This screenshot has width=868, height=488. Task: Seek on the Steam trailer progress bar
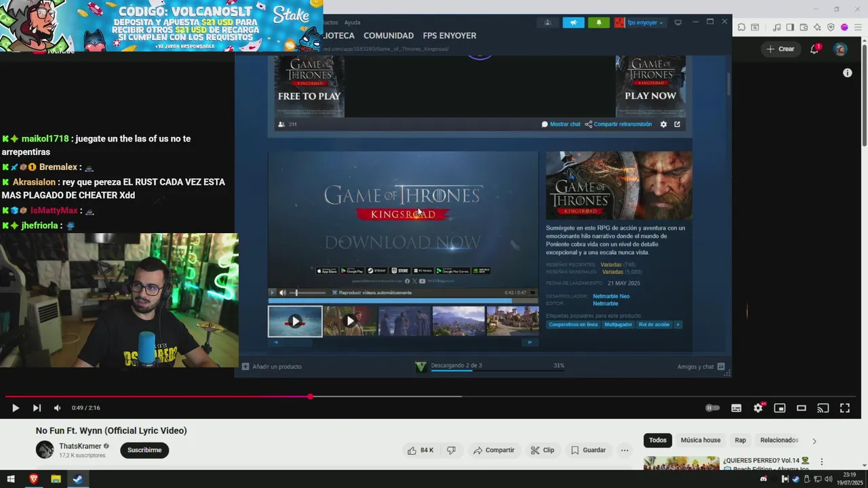point(403,300)
